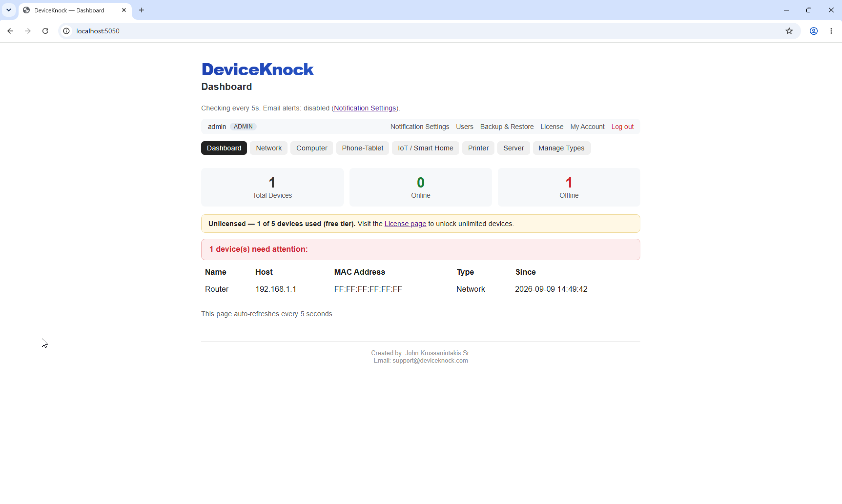
Task: Click the admin username text
Action: coord(217,127)
